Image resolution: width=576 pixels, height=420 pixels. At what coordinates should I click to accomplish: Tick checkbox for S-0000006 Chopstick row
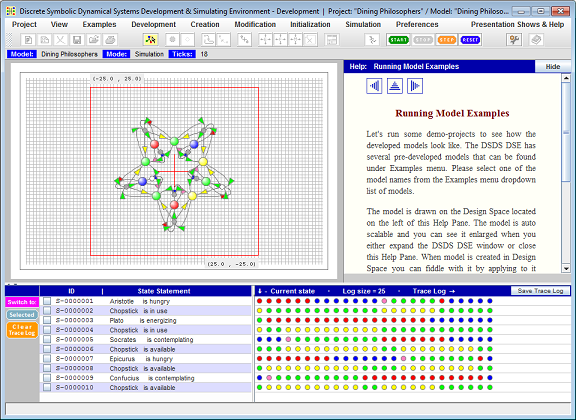(47, 349)
